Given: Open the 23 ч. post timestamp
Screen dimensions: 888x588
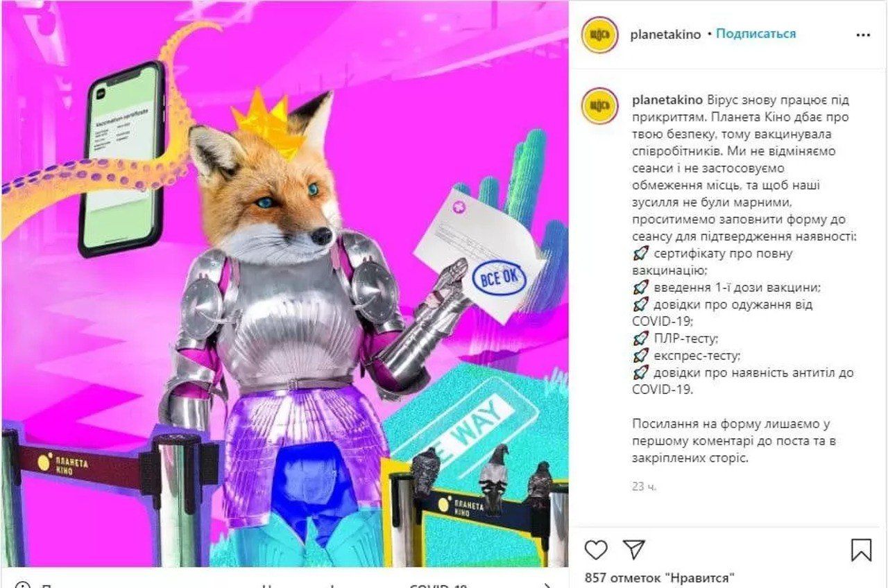Looking at the screenshot, I should (644, 486).
